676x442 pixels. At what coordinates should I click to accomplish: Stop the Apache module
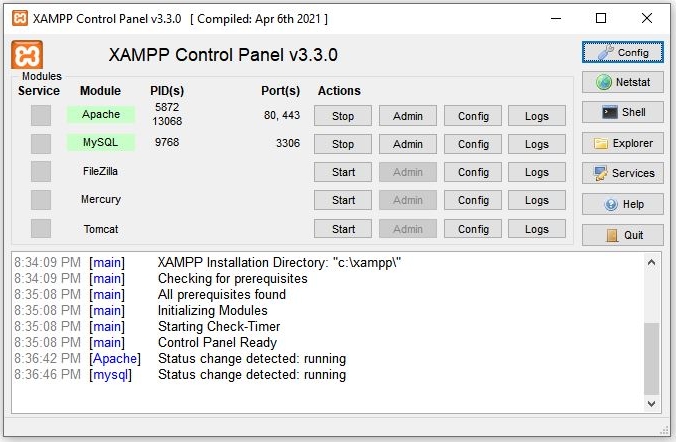coord(343,116)
